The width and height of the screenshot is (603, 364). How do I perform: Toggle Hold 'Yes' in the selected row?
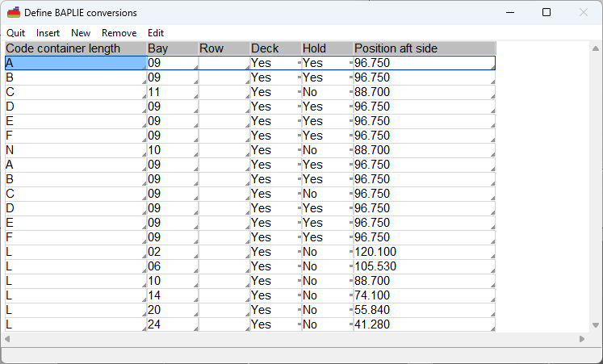point(327,63)
